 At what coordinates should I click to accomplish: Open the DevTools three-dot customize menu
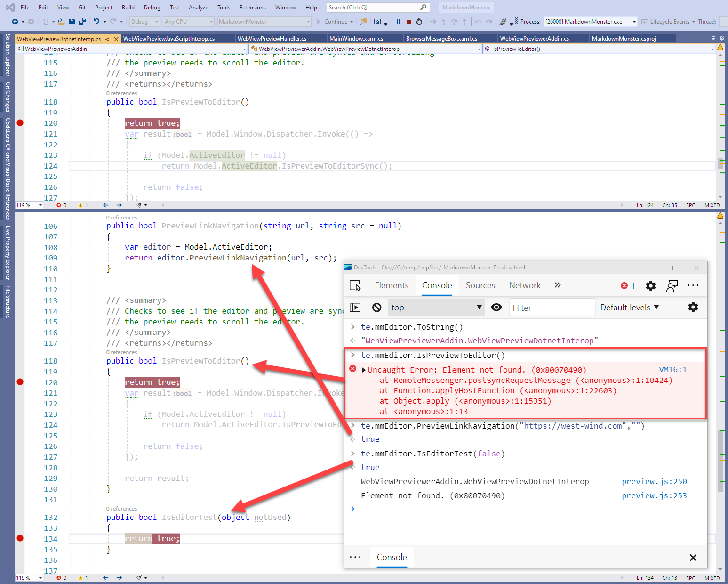[693, 285]
